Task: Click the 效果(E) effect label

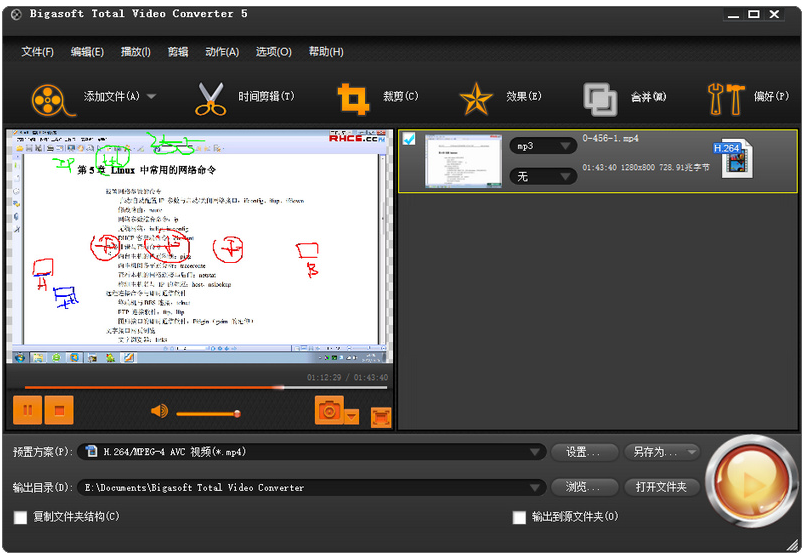Action: click(x=524, y=96)
